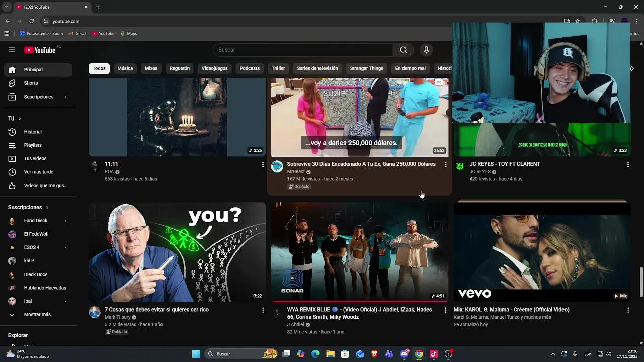Image resolution: width=644 pixels, height=362 pixels.
Task: Start voice search with the microphone
Action: [426, 50]
